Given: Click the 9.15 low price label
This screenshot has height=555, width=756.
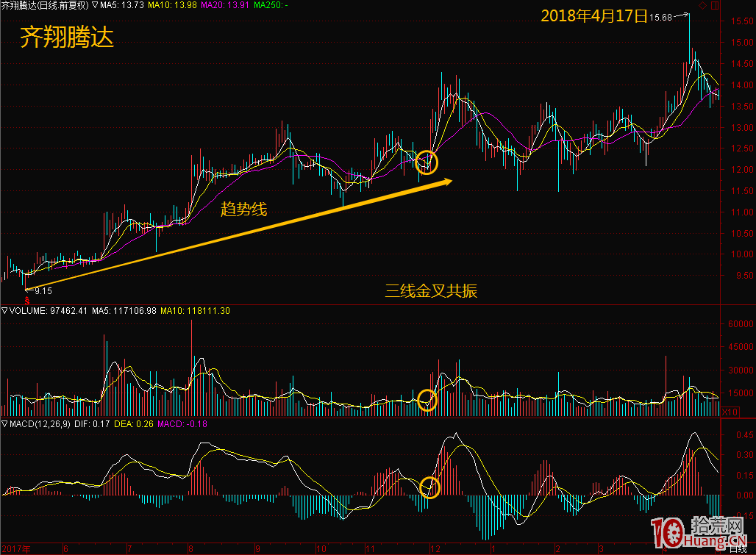Looking at the screenshot, I should coord(43,291).
